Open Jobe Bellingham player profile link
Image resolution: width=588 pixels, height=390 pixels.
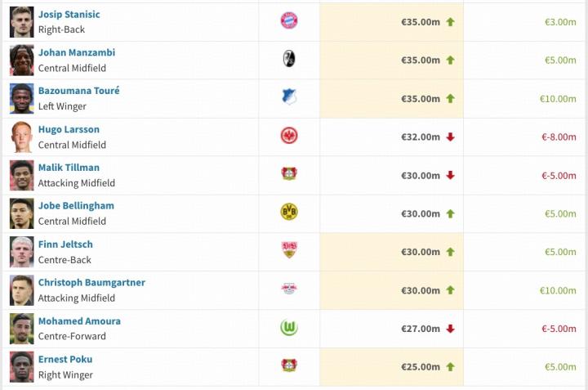point(76,205)
